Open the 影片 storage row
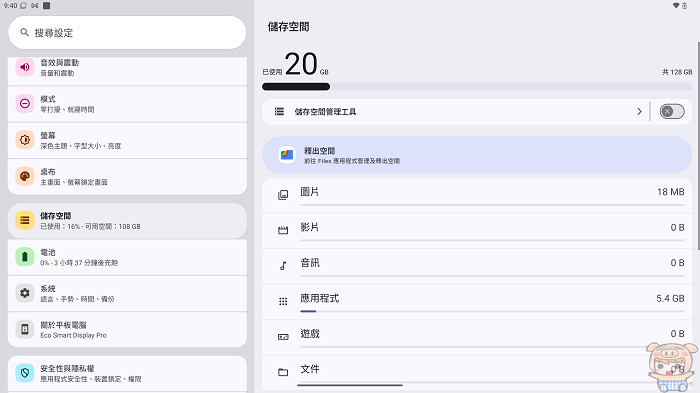The width and height of the screenshot is (700, 393). tap(477, 230)
